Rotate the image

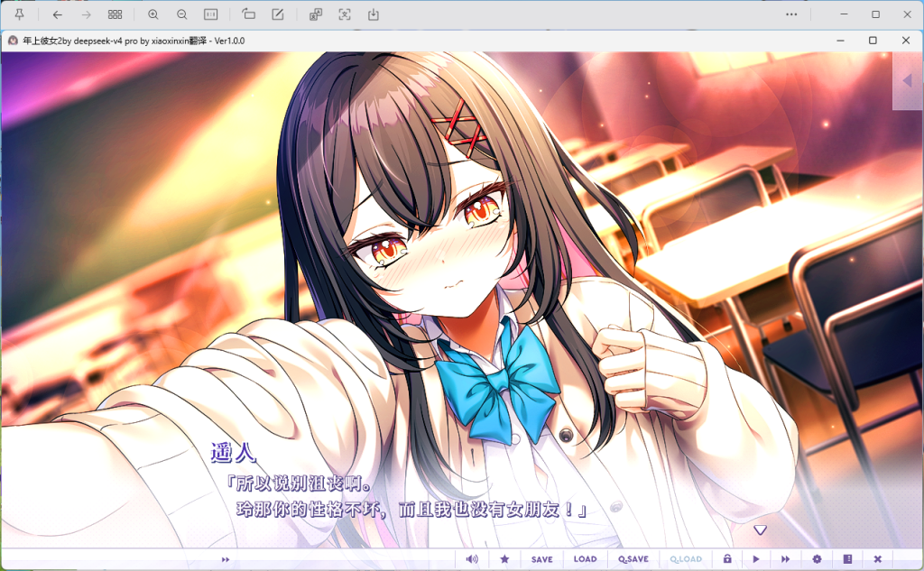[249, 14]
